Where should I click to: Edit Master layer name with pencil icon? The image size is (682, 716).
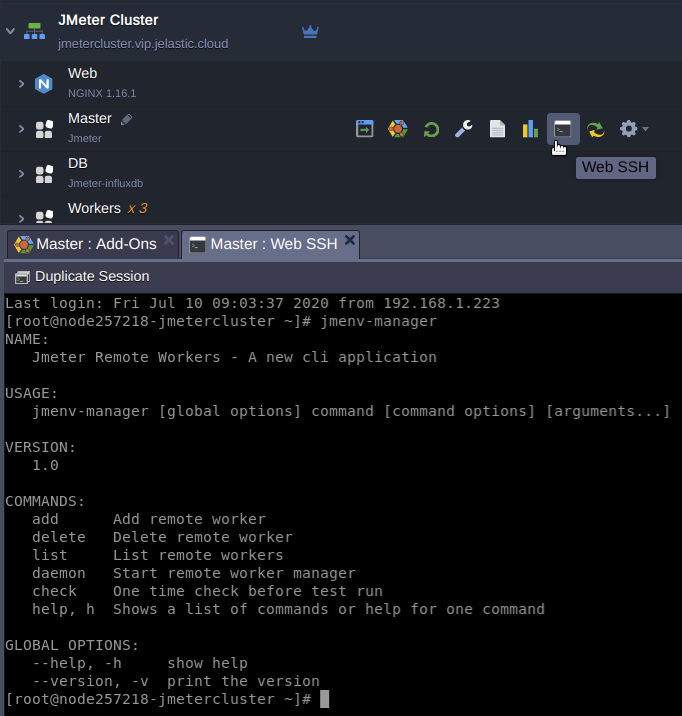[126, 119]
